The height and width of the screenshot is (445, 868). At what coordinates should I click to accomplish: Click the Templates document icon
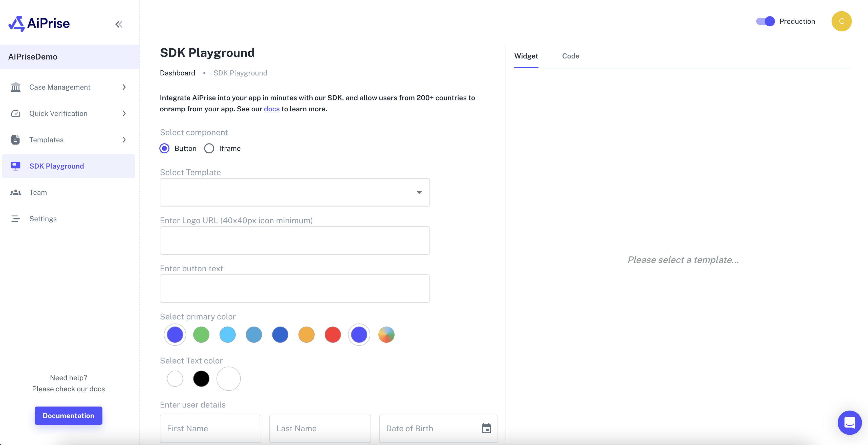(x=15, y=139)
